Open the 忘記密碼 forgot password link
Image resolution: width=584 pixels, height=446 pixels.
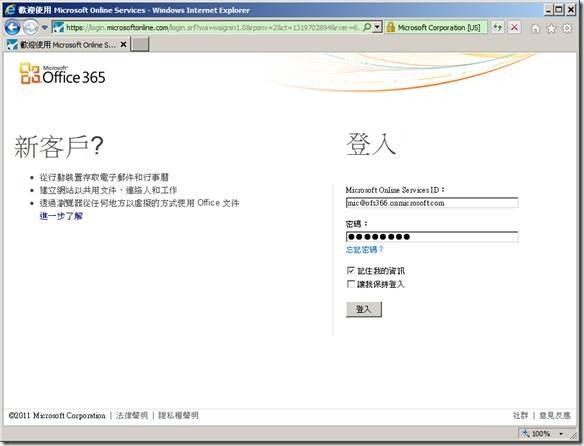[x=364, y=250]
